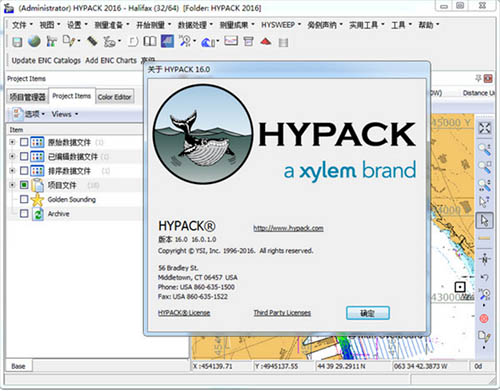
Task: Switch to the Color Editor tab
Action: click(115, 97)
